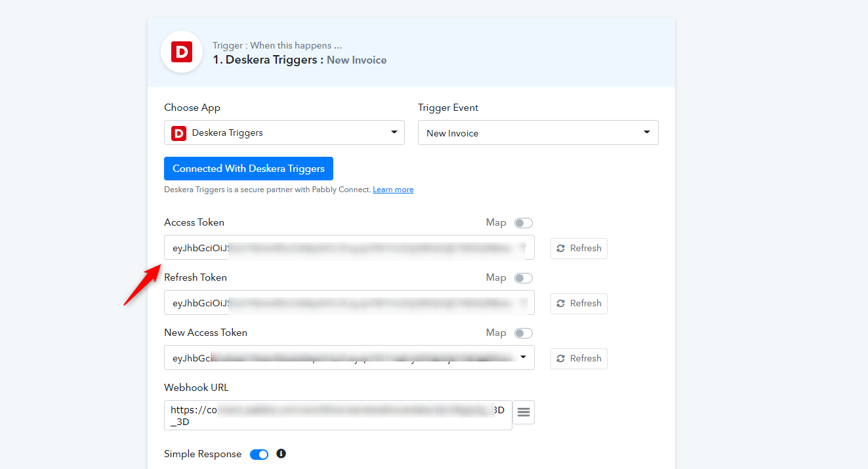868x469 pixels.
Task: Open the Choose App dropdown
Action: pos(284,133)
